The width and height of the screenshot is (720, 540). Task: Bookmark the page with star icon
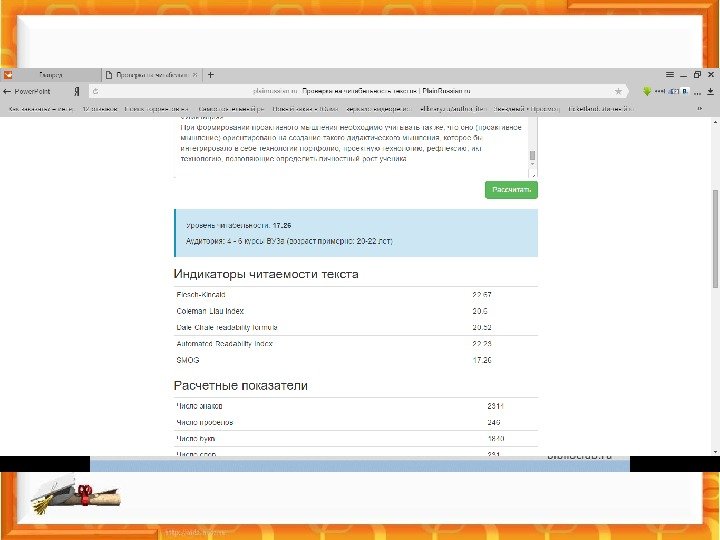(618, 91)
